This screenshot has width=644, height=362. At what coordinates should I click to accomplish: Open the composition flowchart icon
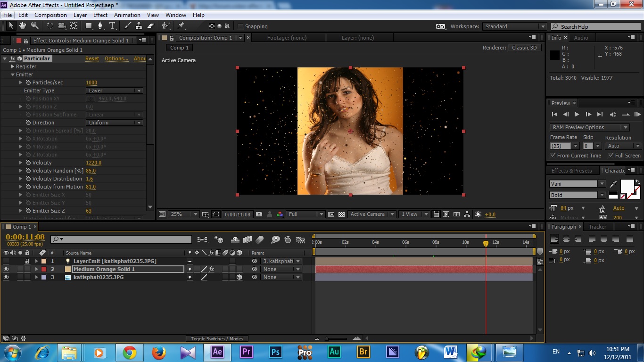click(467, 214)
